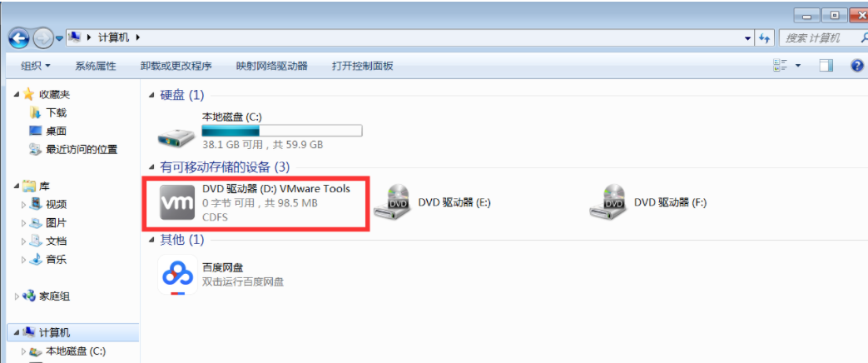This screenshot has width=868, height=363.
Task: Expand the address bar history dropdown
Action: 748,38
